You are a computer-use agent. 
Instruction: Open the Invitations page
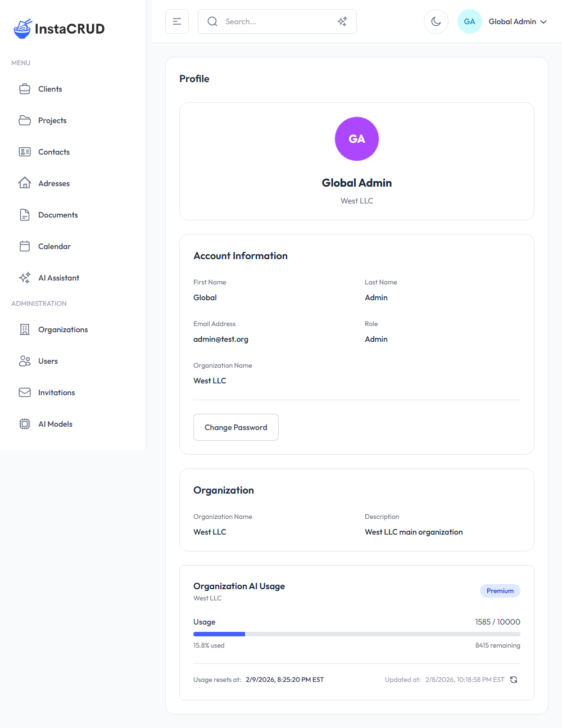pos(56,392)
